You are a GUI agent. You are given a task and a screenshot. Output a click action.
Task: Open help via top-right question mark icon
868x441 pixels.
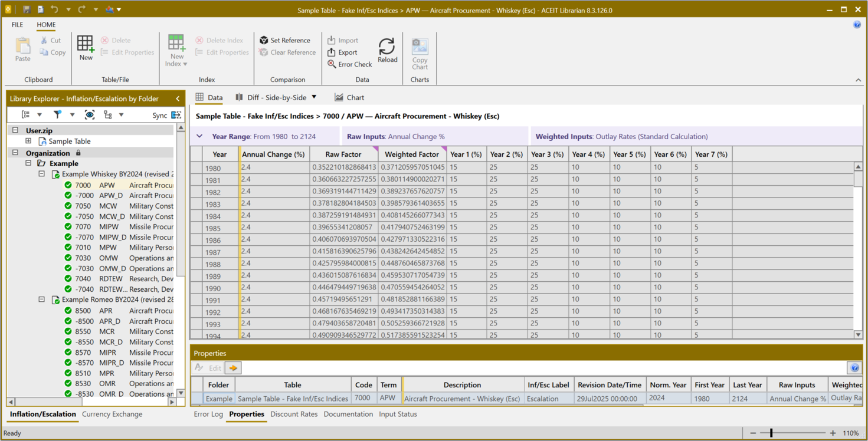click(x=857, y=25)
